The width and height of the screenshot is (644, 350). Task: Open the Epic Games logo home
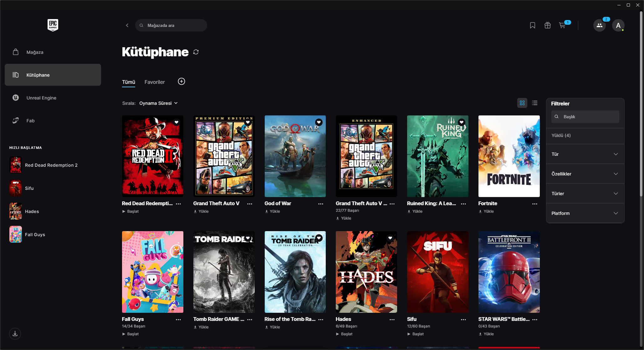[x=53, y=25]
